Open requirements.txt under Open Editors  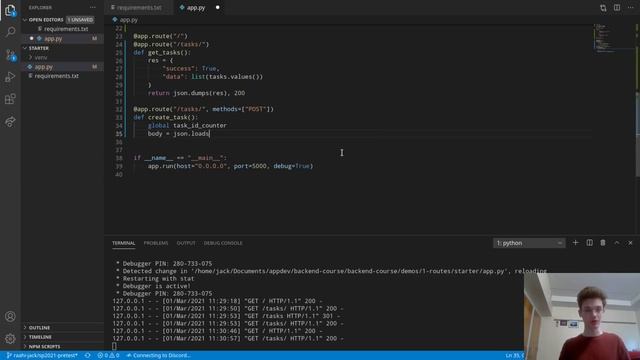62,29
